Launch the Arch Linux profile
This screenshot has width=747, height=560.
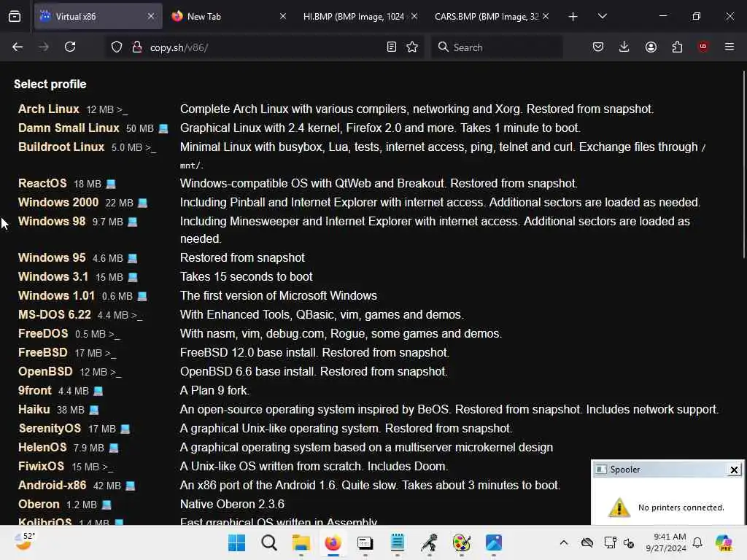[x=49, y=109]
